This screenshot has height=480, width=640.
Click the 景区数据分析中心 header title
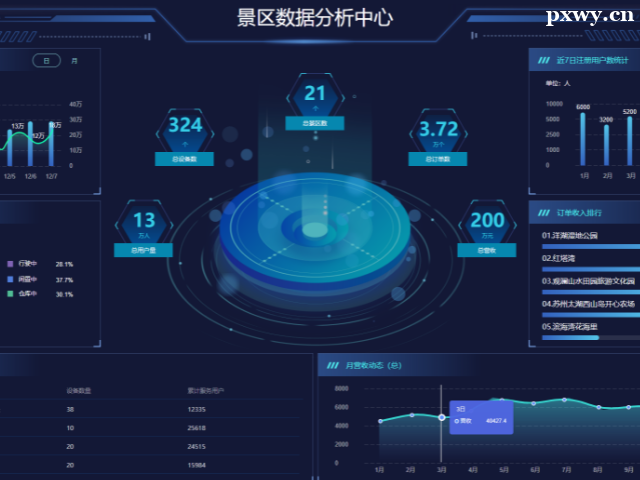click(x=314, y=18)
